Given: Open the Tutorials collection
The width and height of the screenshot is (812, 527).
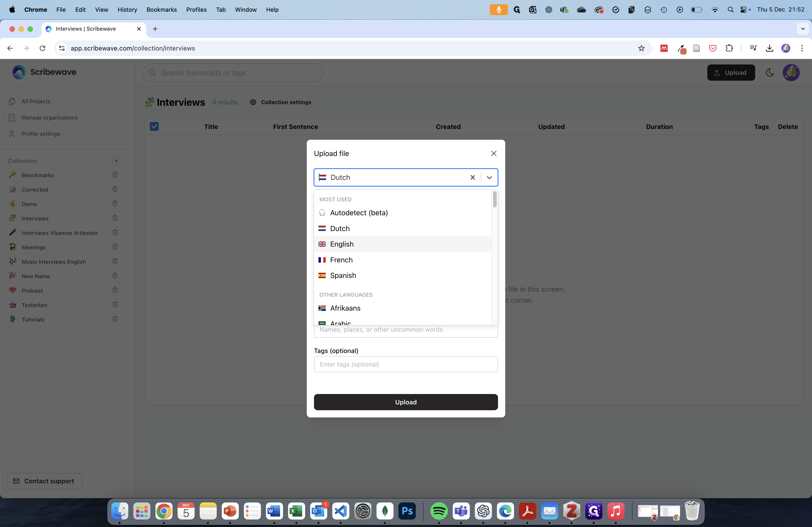Looking at the screenshot, I should pos(33,319).
